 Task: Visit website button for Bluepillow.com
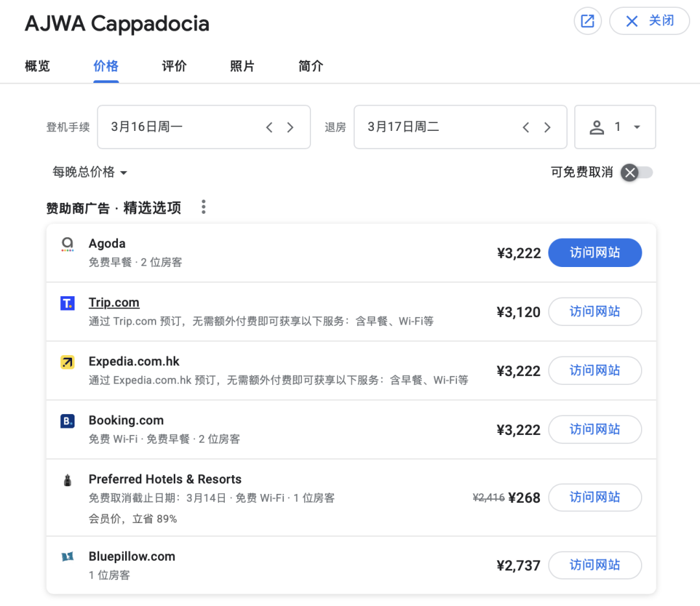(594, 565)
